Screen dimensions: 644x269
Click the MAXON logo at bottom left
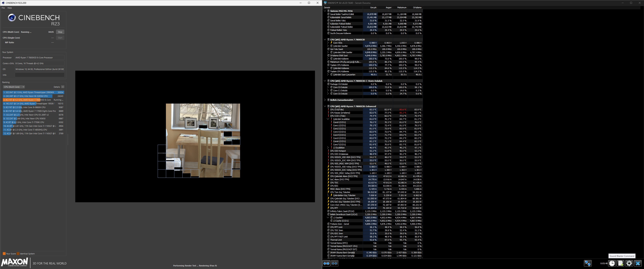tap(14, 262)
